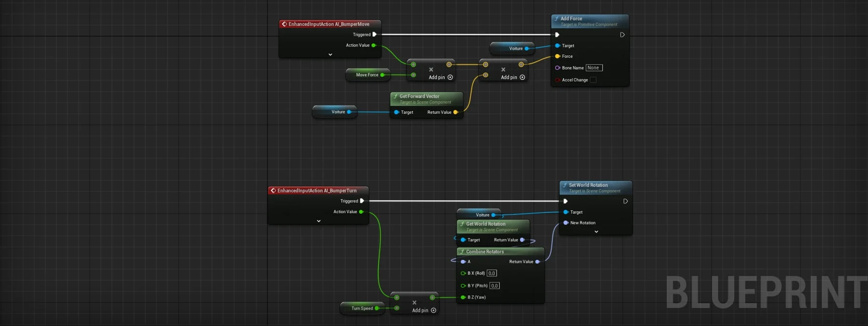Expand the AI_BumperMove node's hidden pins
Screen dimensions: 868x326
(x=330, y=54)
